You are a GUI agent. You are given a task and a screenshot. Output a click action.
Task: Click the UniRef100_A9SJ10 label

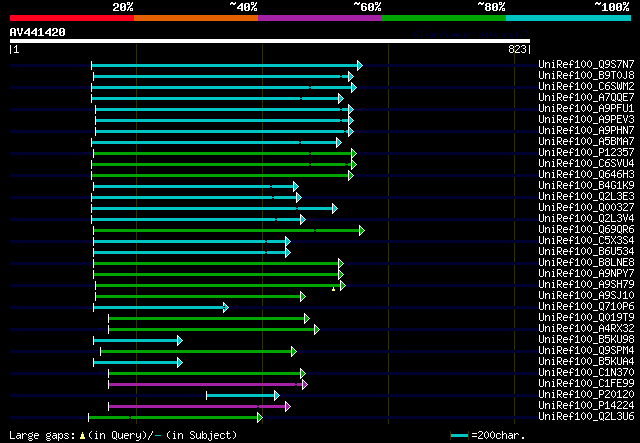[x=586, y=296]
